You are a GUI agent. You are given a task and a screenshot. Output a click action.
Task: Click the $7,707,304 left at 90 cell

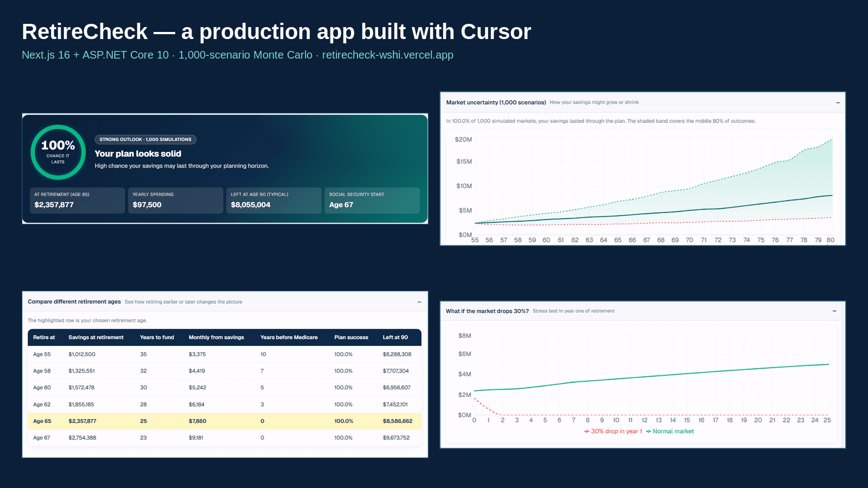point(396,371)
